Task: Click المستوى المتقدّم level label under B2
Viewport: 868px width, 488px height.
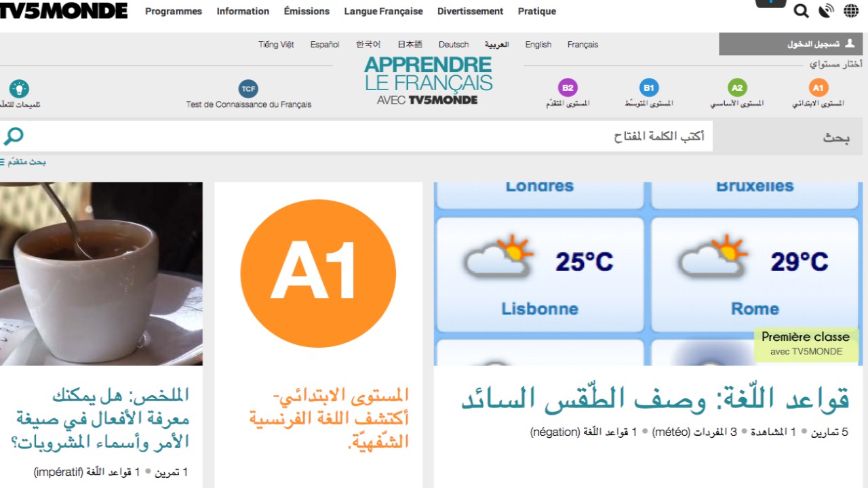Action: [568, 104]
